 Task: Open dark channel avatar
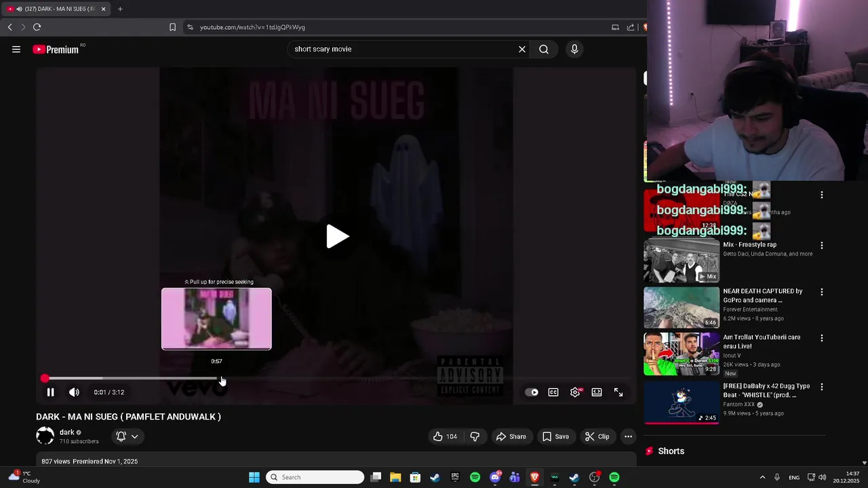coord(45,436)
